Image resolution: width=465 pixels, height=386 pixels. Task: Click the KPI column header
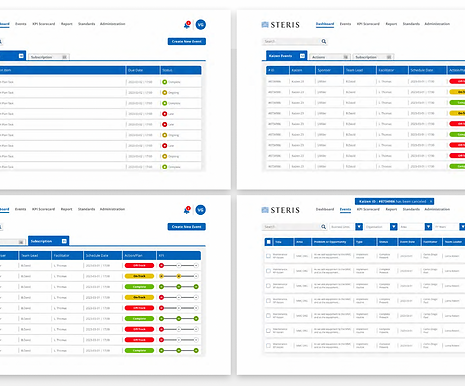[179, 255]
